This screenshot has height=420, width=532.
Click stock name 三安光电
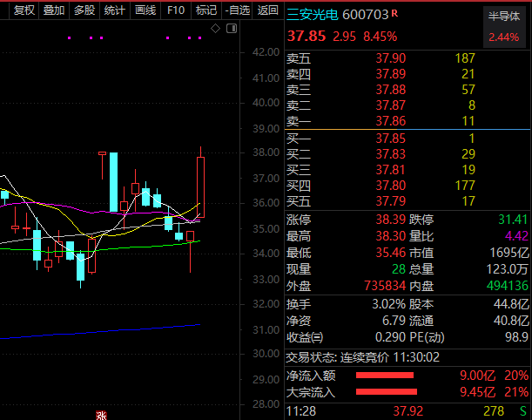312,15
